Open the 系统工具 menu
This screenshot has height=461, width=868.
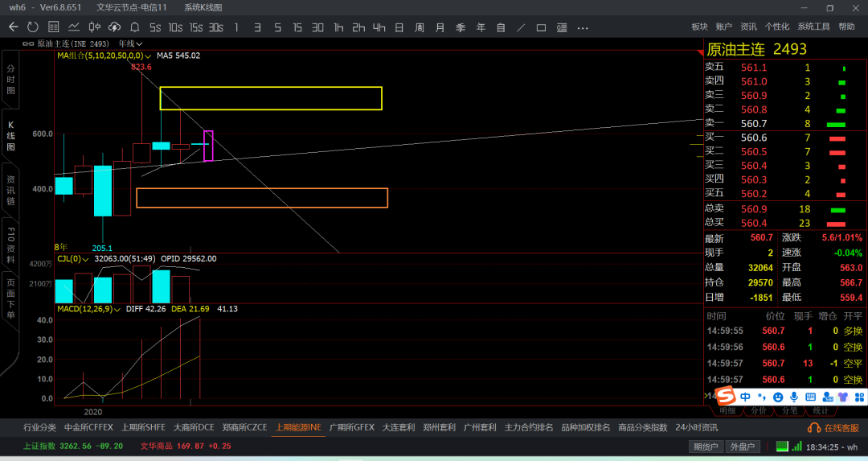813,27
